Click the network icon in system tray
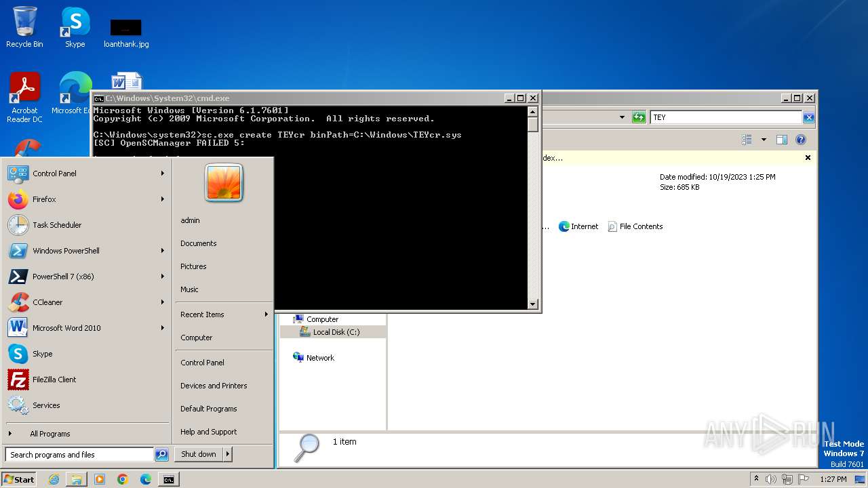 click(787, 479)
